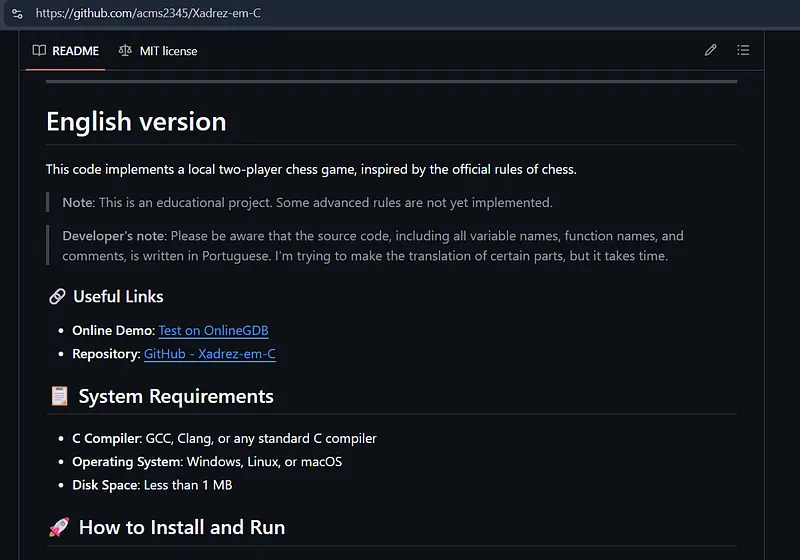Open the GitHub - Xadrez-em-C link

[209, 354]
